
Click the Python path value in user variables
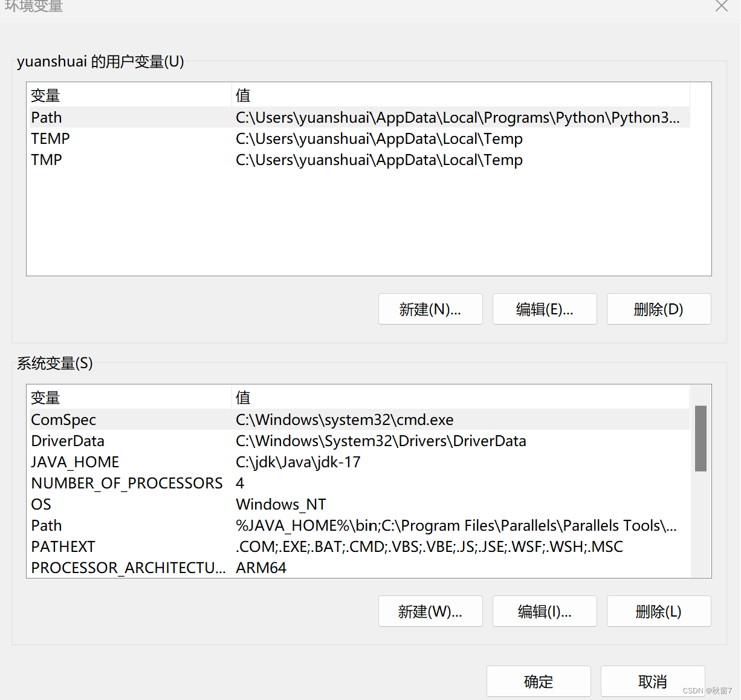click(458, 117)
